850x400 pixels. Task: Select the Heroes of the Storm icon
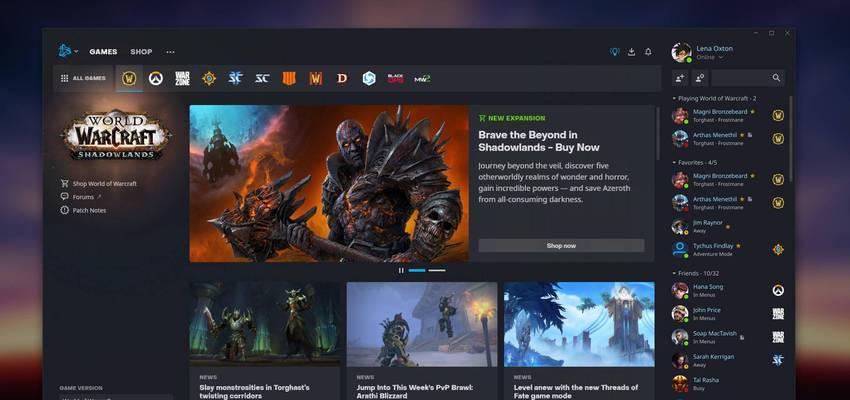[369, 79]
